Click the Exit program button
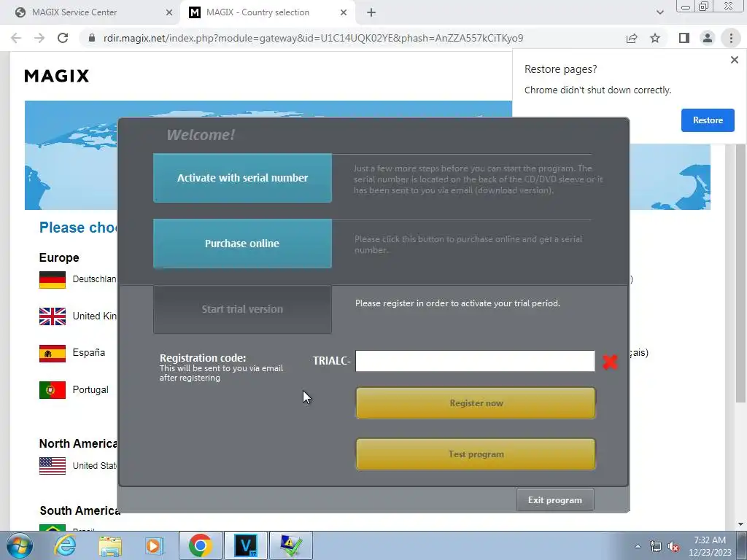The image size is (747, 560). coord(555,500)
